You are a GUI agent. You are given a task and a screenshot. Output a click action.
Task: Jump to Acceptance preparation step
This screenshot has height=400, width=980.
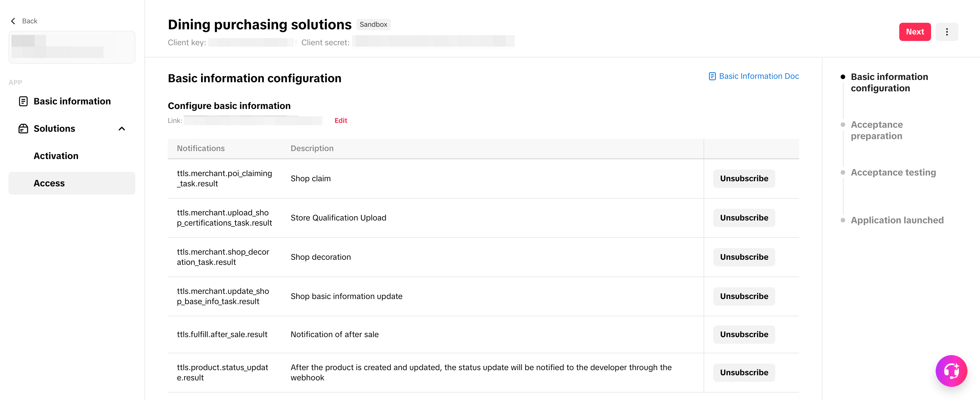click(876, 130)
